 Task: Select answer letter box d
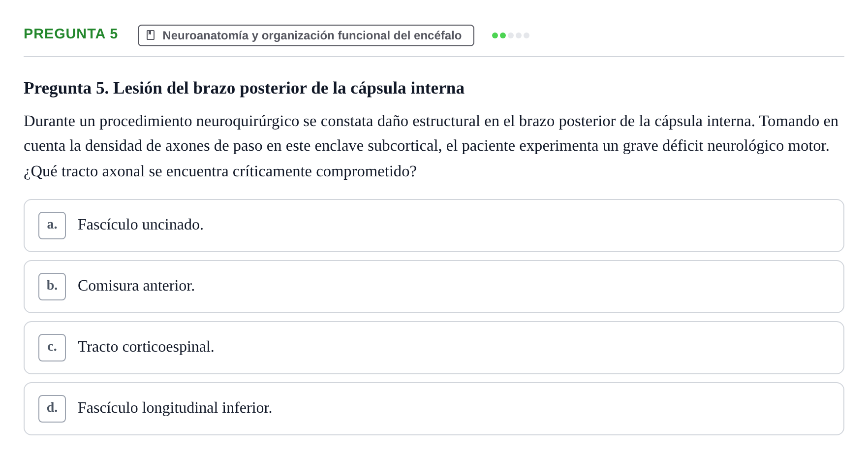[52, 409]
